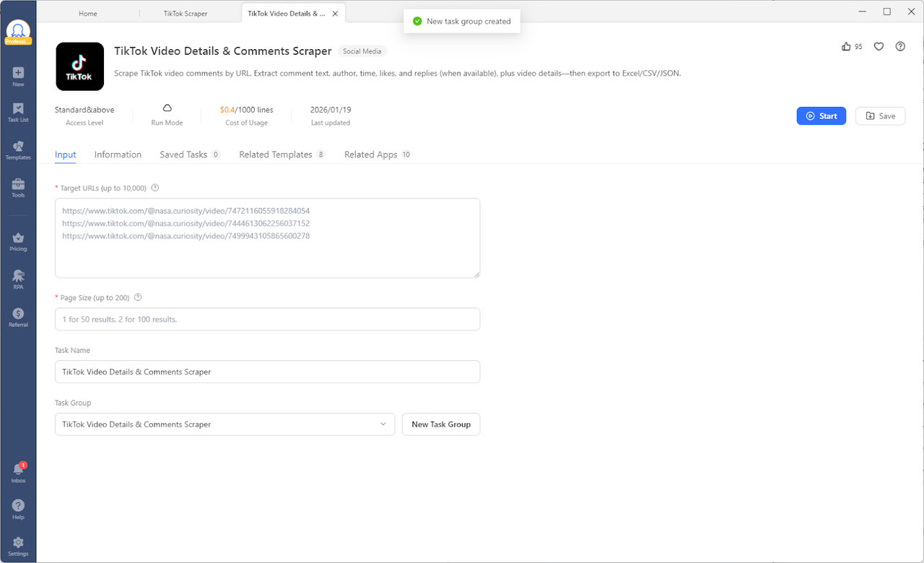Switch to the Related Templates tab
The width and height of the screenshot is (924, 563).
coord(275,154)
